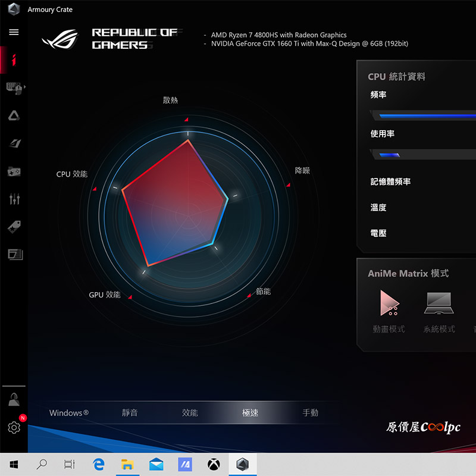476x476 pixels.
Task: Click Armoury Crate taskbar icon
Action: coord(243,464)
